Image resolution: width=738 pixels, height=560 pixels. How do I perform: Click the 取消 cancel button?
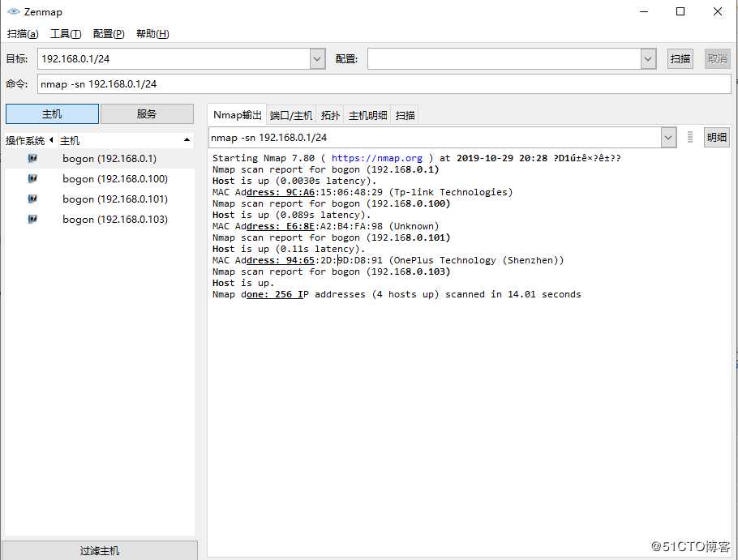717,59
